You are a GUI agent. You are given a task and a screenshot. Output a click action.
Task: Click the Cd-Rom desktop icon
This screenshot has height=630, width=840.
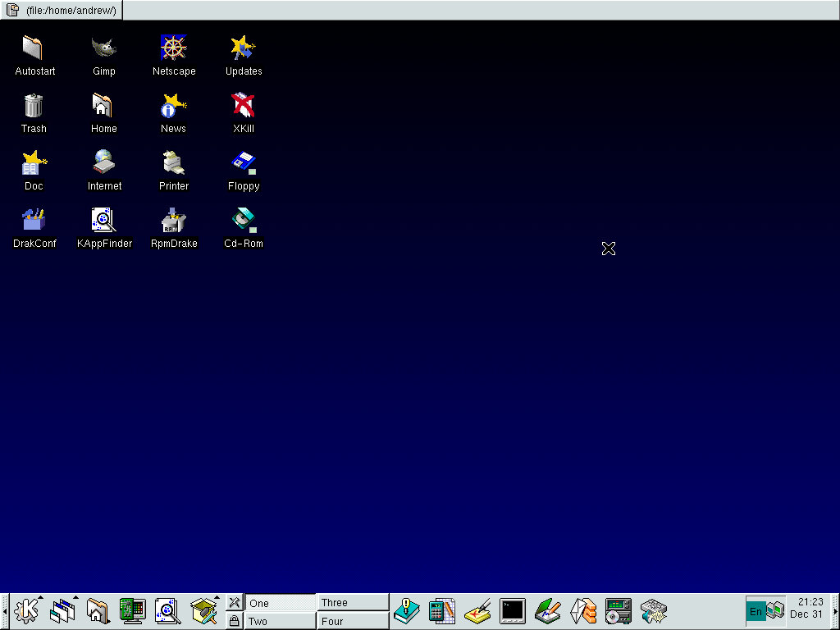pos(244,221)
